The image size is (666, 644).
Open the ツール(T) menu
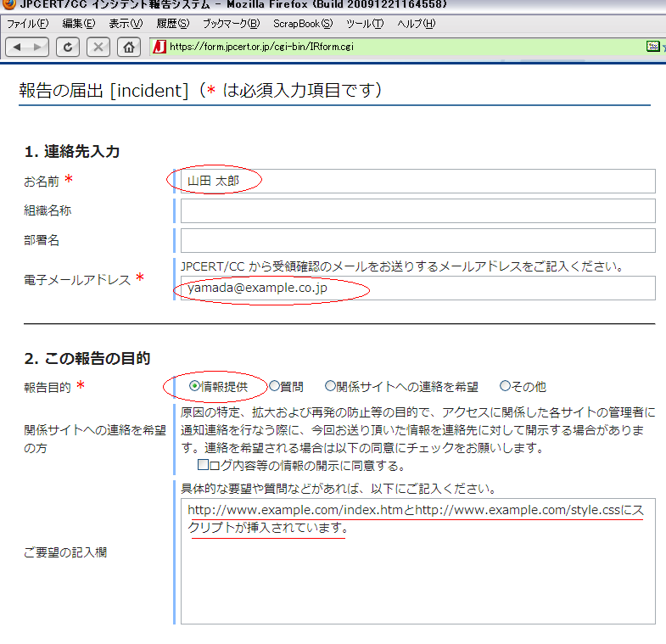coord(365,24)
